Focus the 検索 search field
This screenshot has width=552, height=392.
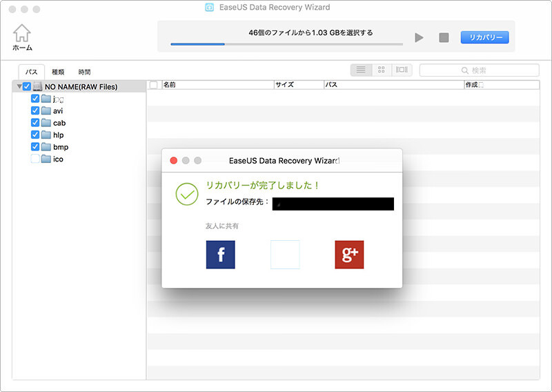click(x=479, y=70)
